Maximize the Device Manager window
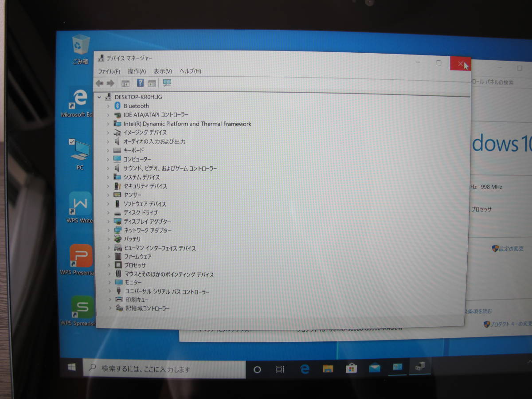The height and width of the screenshot is (399, 532). 439,63
